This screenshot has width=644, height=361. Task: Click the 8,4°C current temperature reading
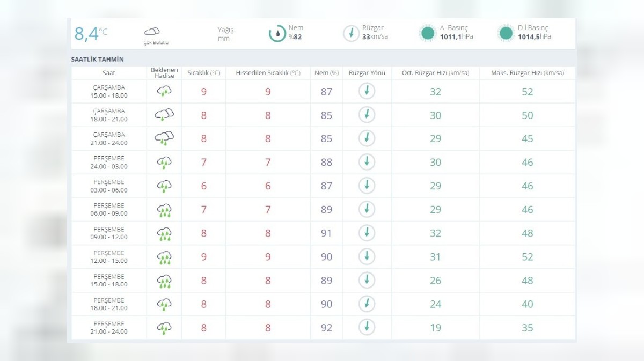pyautogui.click(x=90, y=33)
